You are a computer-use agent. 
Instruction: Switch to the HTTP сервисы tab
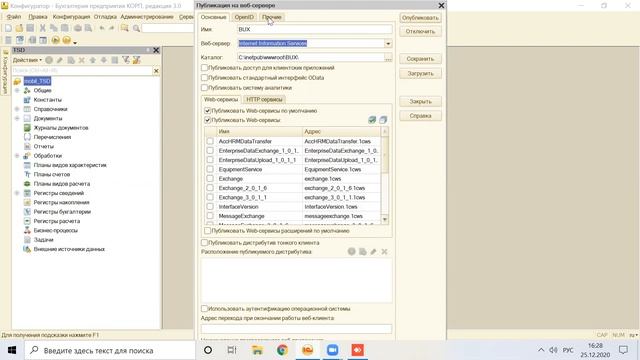coord(264,99)
